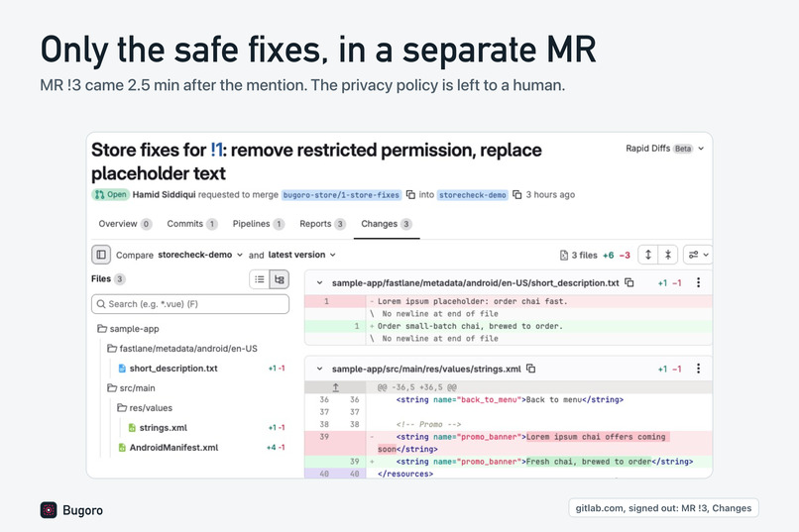Click the back_to_menu string line
Viewport: 799px width, 532px height.
coord(508,399)
